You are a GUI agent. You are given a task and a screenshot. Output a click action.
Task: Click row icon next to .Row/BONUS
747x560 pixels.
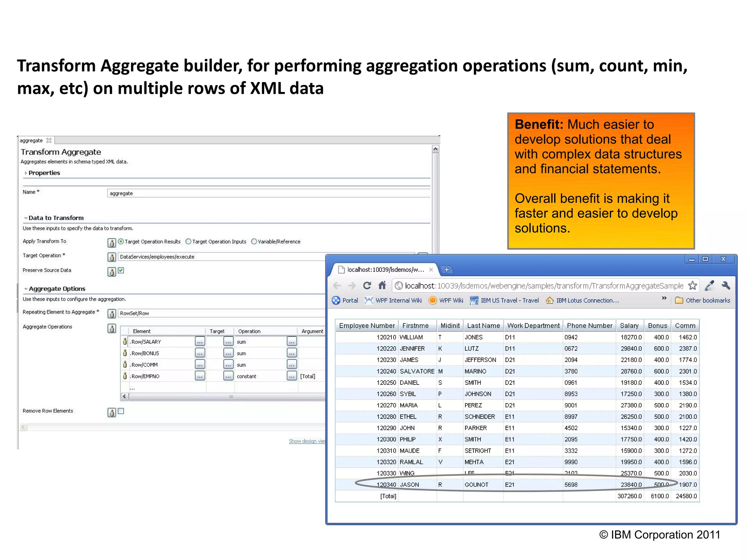pyautogui.click(x=125, y=353)
